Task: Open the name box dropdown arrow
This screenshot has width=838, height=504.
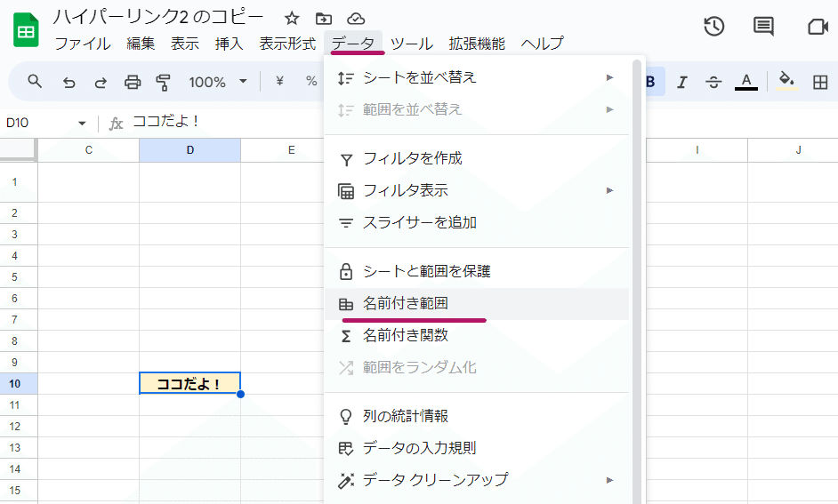Action: point(82,124)
